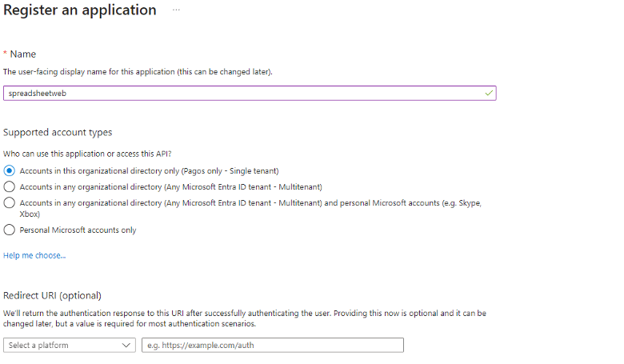Follow the Help me choose link
The height and width of the screenshot is (364, 624).
coord(34,255)
